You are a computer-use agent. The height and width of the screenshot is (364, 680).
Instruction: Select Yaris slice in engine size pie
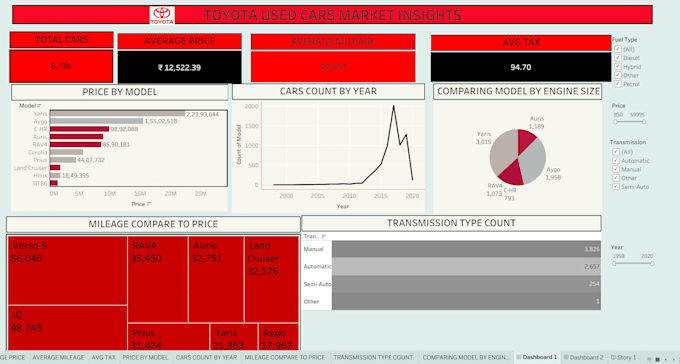pyautogui.click(x=503, y=152)
